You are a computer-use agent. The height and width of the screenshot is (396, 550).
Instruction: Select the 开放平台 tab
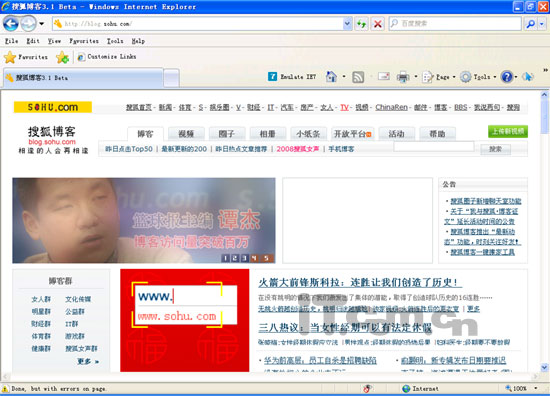point(353,134)
